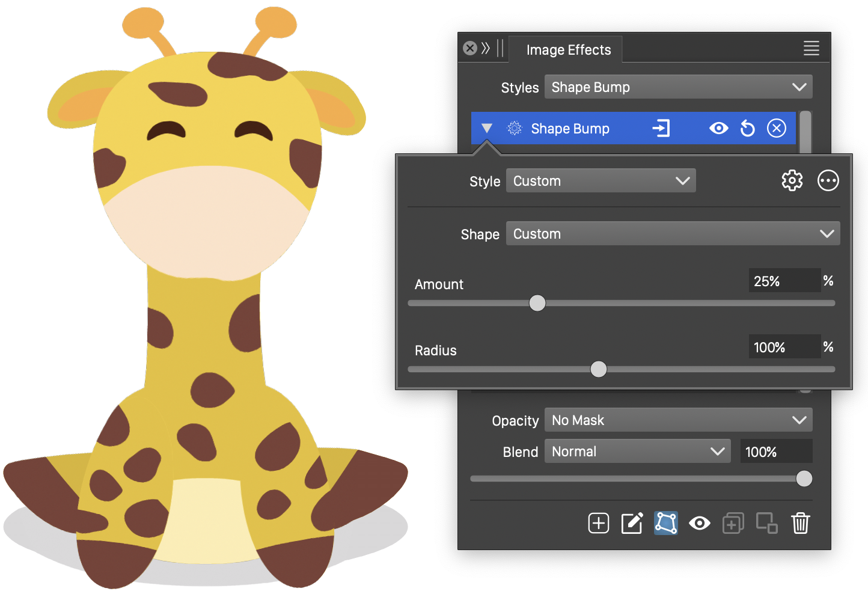Viewport: 868px width, 600px height.
Task: Expand the Blend mode Normal dropdown
Action: point(637,452)
